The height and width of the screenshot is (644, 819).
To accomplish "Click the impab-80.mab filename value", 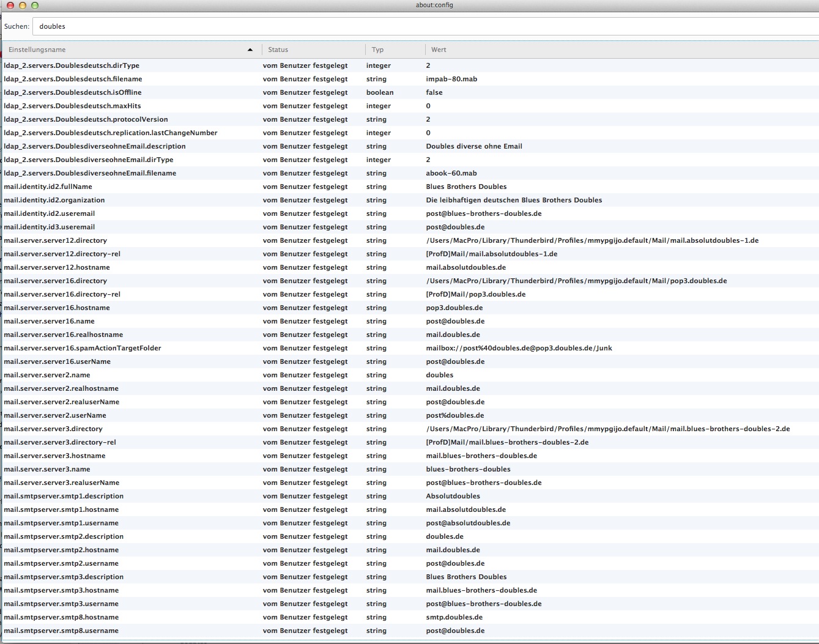I will click(451, 79).
